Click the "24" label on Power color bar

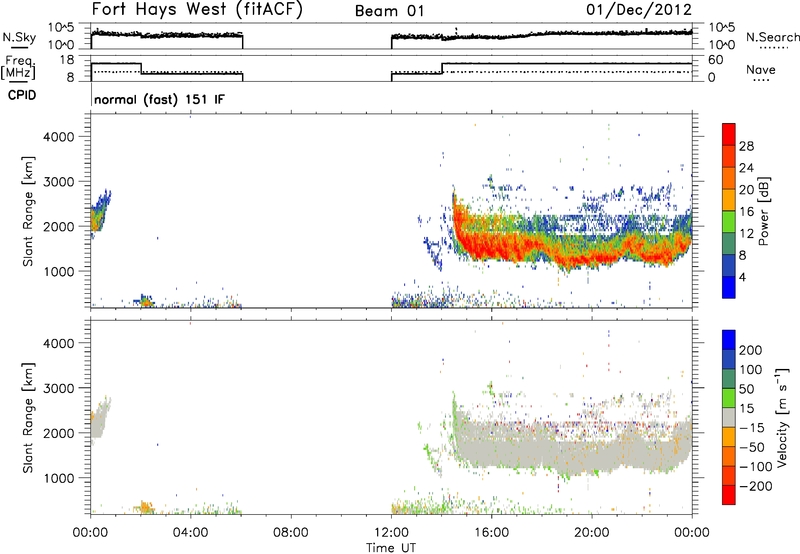pos(746,168)
